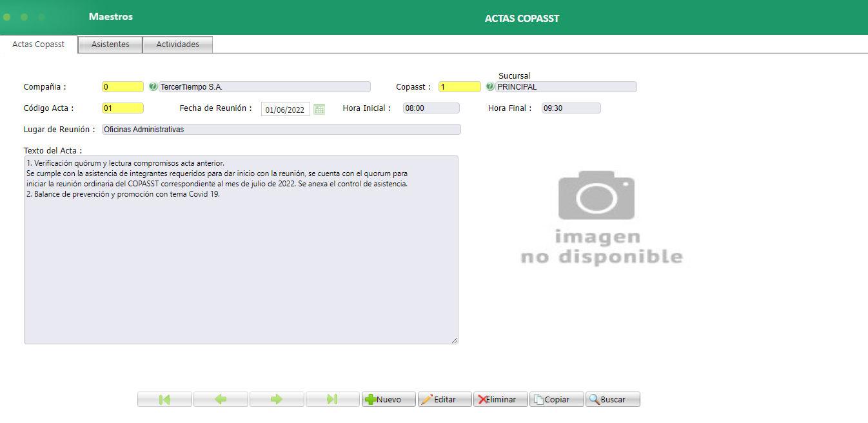Click the Maestros menu in the header
Image resolution: width=868 pixels, height=423 pixels.
click(110, 17)
